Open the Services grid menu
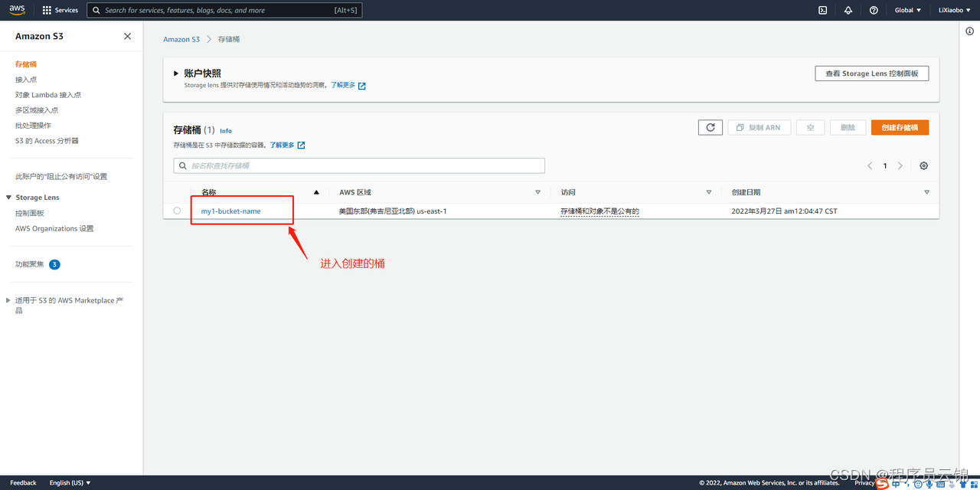Image resolution: width=980 pixels, height=490 pixels. click(60, 10)
